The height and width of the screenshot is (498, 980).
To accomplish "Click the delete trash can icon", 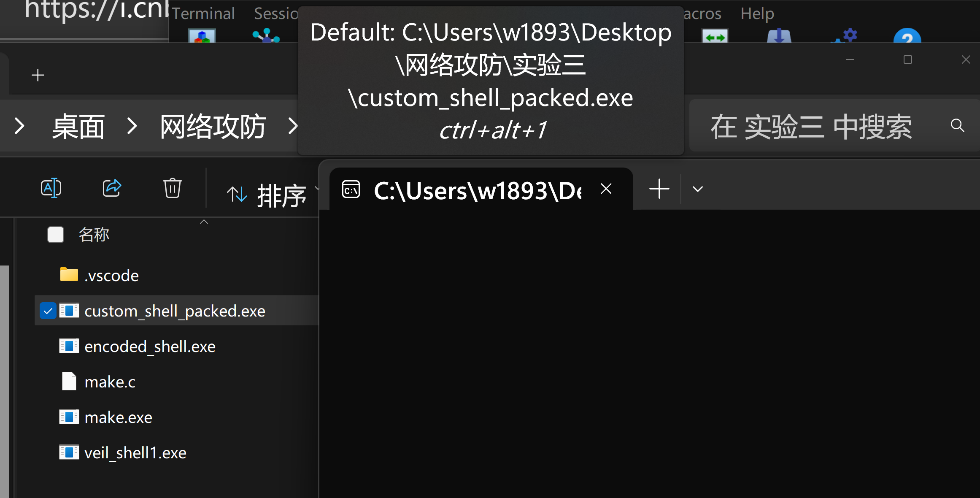I will (x=173, y=188).
